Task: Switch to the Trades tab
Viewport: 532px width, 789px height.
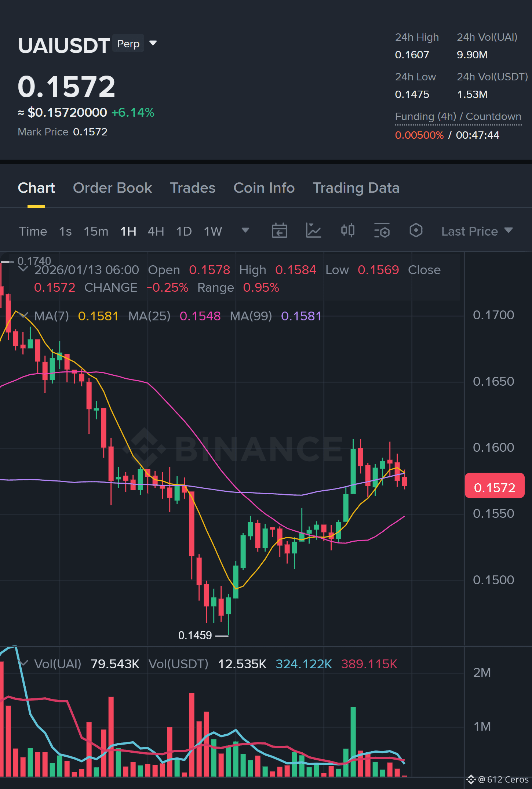Action: click(x=193, y=188)
